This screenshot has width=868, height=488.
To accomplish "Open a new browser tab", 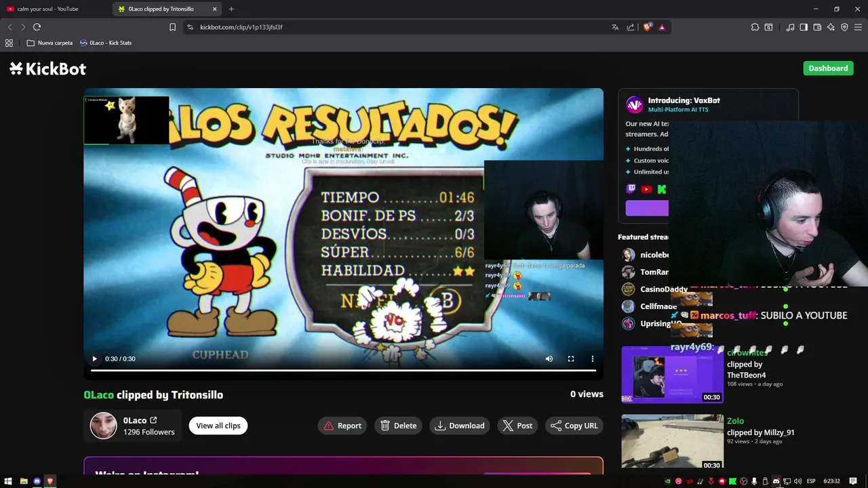I will coord(231,9).
